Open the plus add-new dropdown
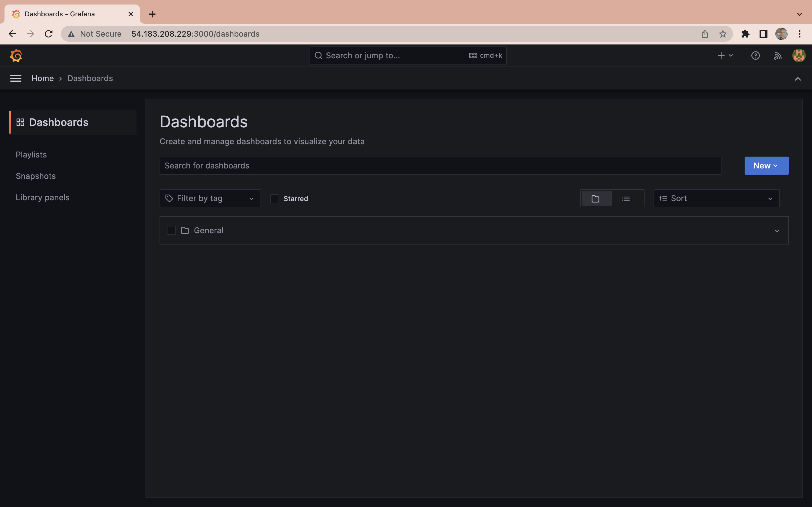Viewport: 812px width, 507px height. tap(725, 55)
